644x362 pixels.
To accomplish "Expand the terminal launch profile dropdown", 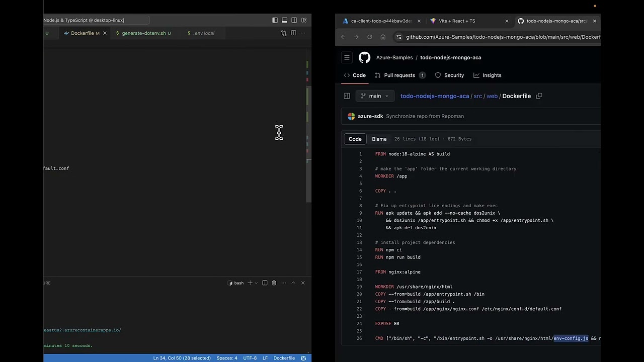I will [256, 283].
